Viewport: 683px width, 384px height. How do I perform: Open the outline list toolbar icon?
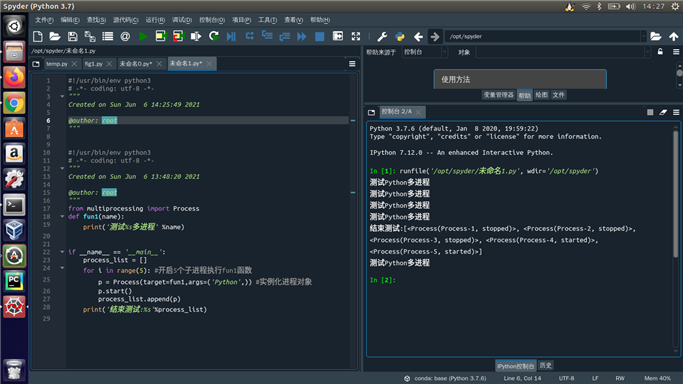point(108,37)
